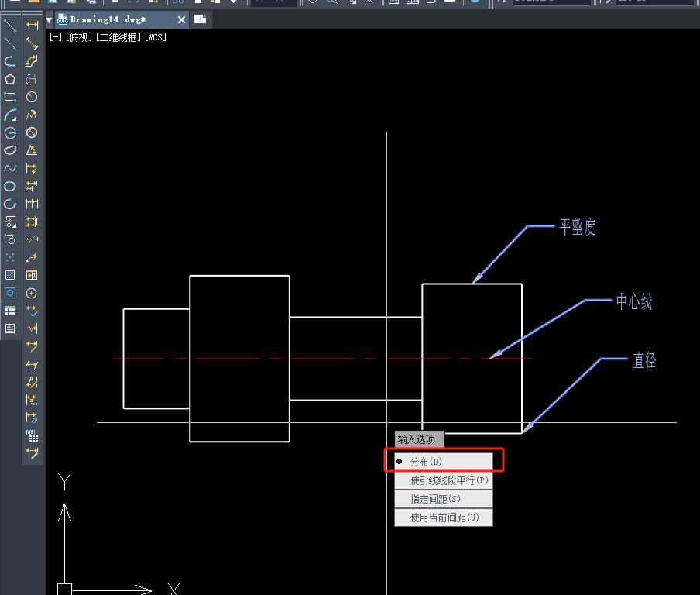This screenshot has height=595, width=700.
Task: Click the Linear dimension tool
Action: pos(32,26)
